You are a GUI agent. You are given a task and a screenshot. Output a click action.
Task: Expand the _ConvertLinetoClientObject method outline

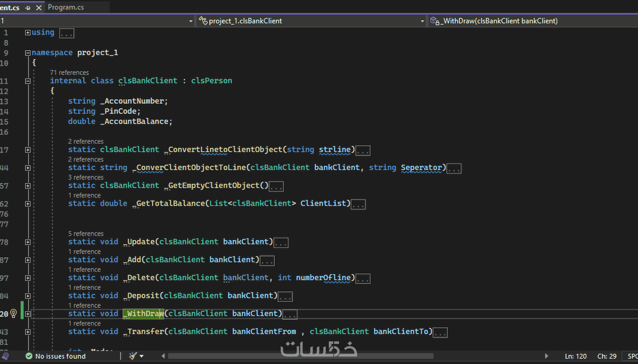28,150
